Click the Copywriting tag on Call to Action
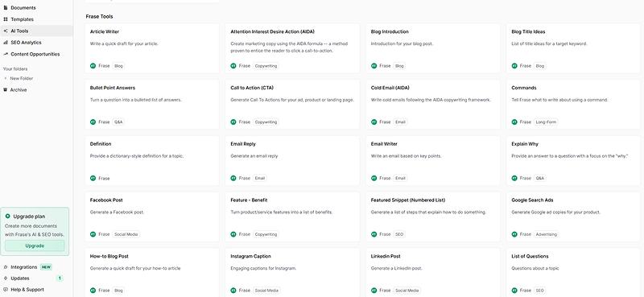The width and height of the screenshot is (644, 297). (266, 122)
